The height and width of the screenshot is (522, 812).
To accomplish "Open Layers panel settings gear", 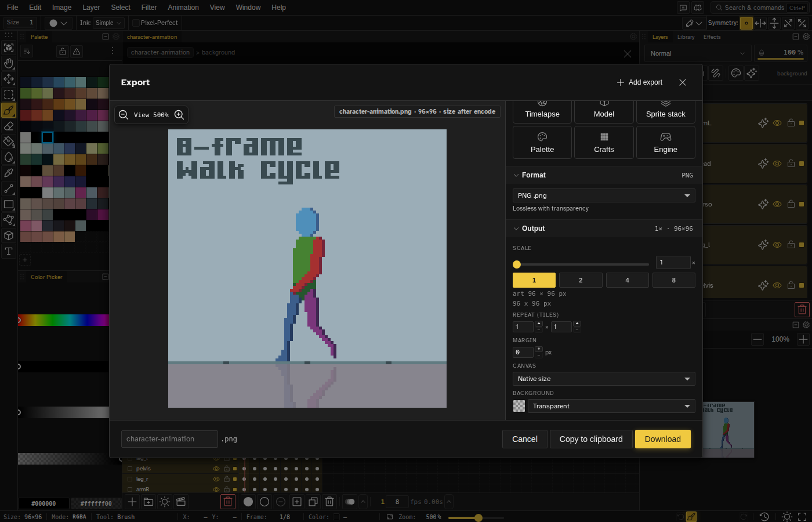I will (806, 37).
